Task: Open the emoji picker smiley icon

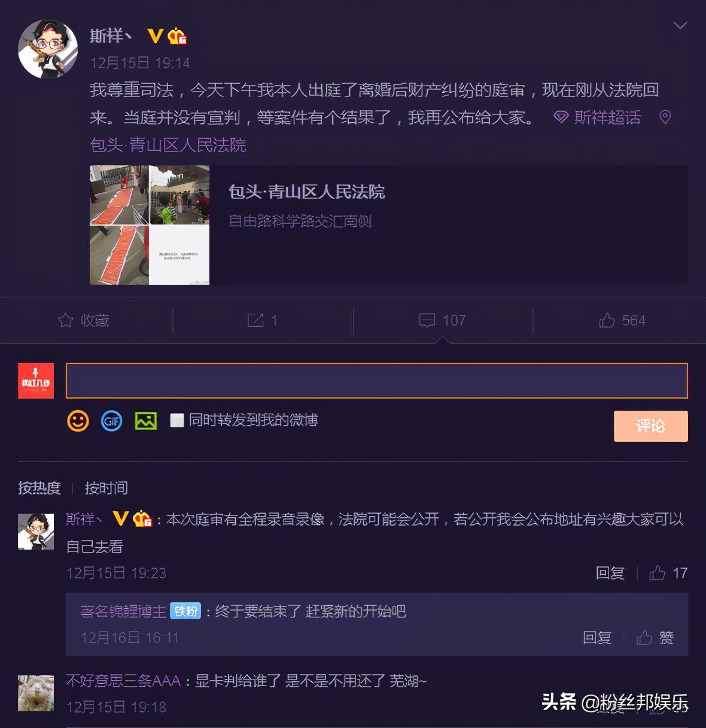Action: click(x=78, y=421)
